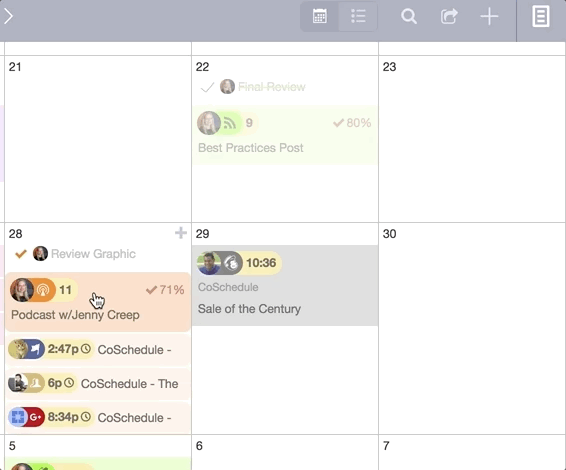Switch to calendar grid view
The width and height of the screenshot is (566, 470).
[319, 16]
